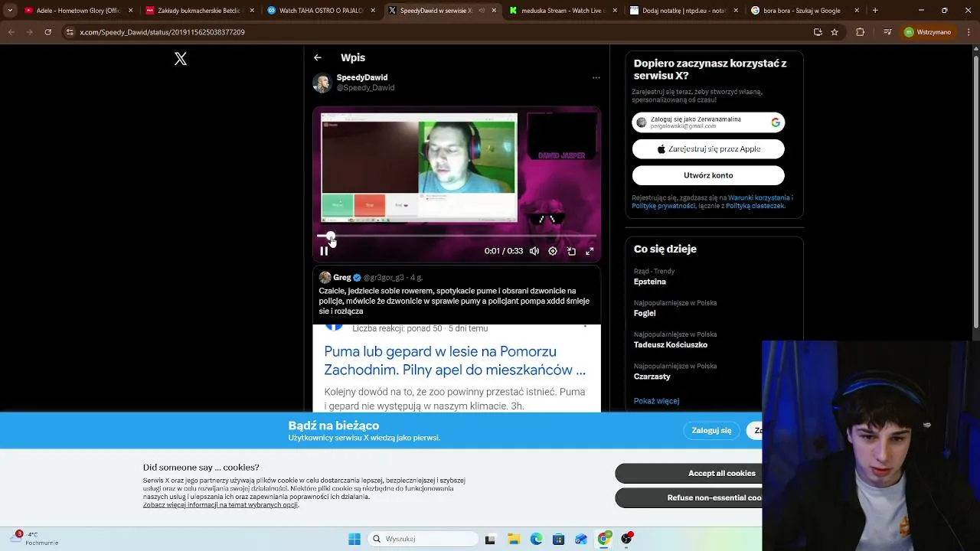Click the Zaloguj się banner button
The image size is (980, 551).
(711, 430)
